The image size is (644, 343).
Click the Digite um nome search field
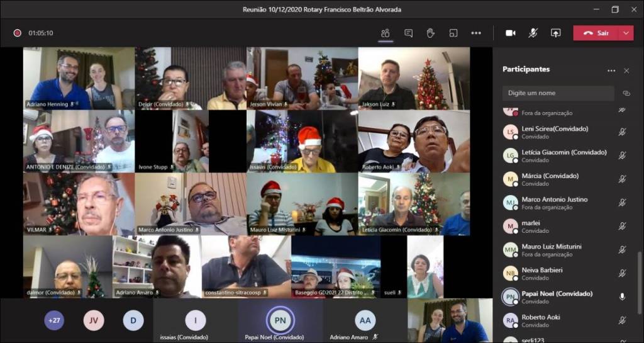558,93
